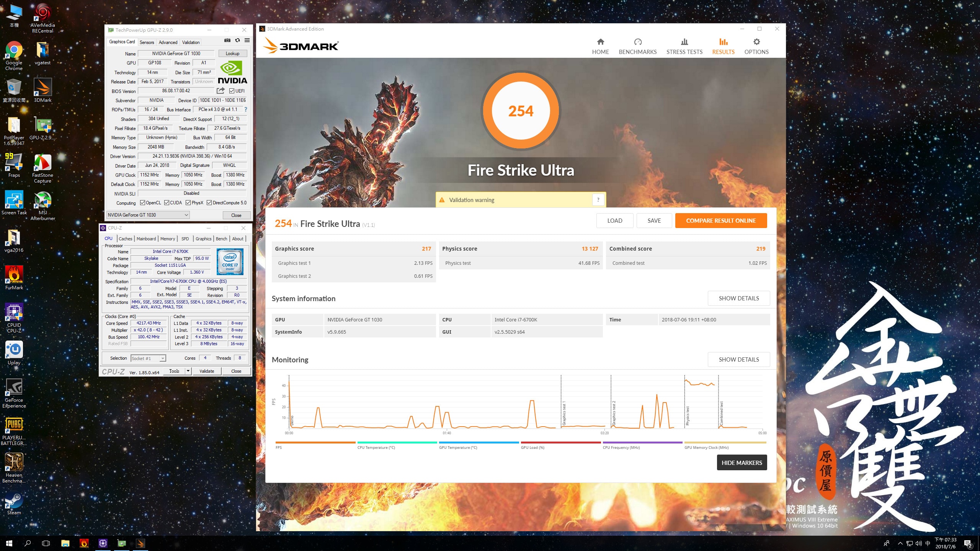Screen dimensions: 980x551
Task: Click the GPU-Z refresh icon
Action: coord(237,41)
